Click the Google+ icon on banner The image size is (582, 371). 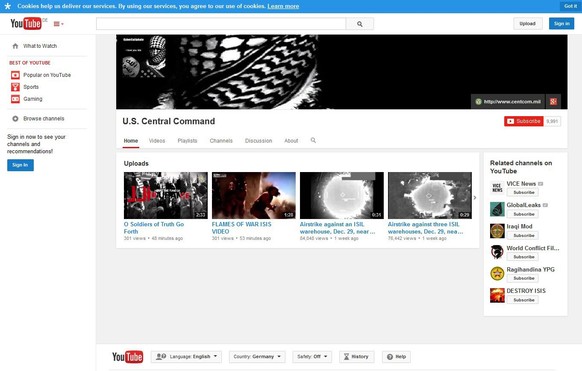553,101
